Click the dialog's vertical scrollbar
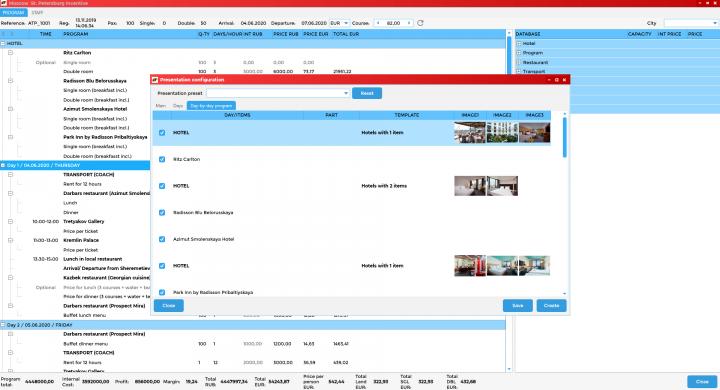The width and height of the screenshot is (720, 390). click(x=564, y=138)
